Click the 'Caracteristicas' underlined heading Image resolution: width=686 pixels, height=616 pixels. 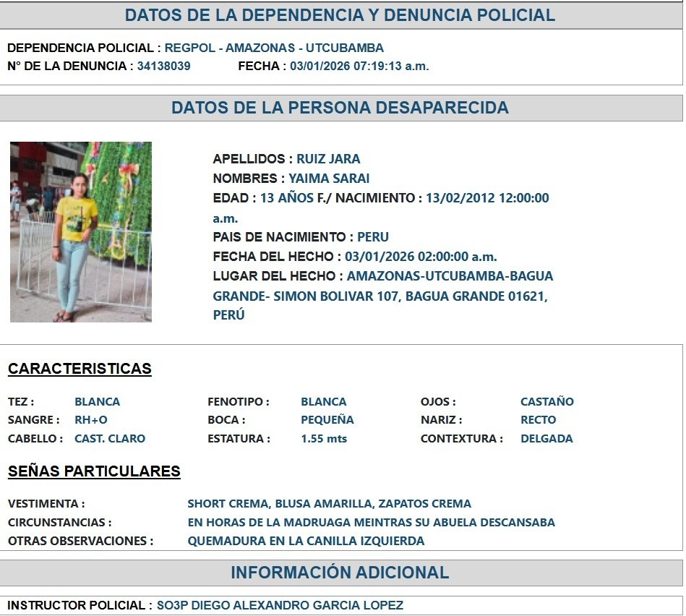pyautogui.click(x=80, y=369)
